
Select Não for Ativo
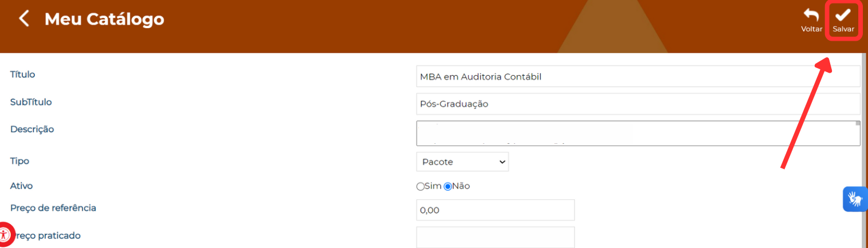448,186
